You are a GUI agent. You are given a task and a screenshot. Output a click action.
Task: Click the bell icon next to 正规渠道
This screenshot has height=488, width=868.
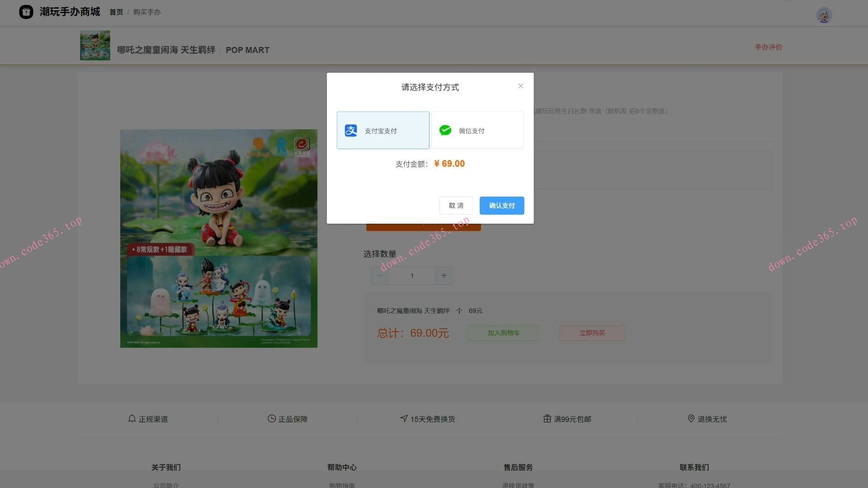(132, 419)
